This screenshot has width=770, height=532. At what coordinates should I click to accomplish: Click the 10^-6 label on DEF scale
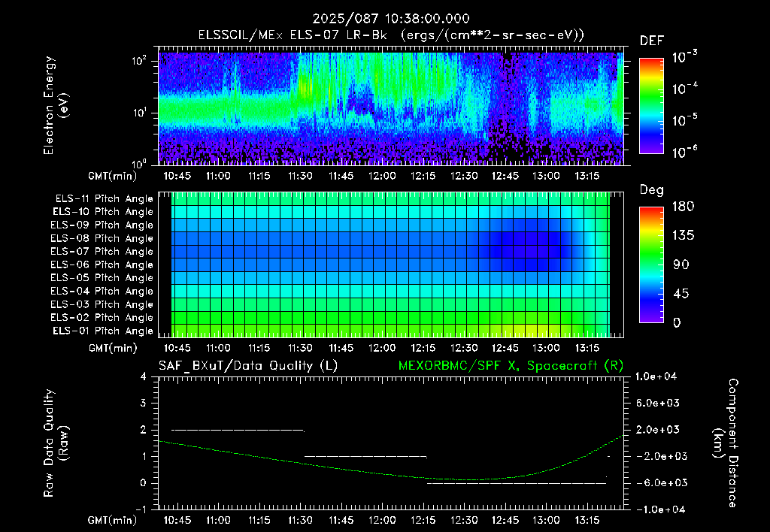tap(684, 152)
